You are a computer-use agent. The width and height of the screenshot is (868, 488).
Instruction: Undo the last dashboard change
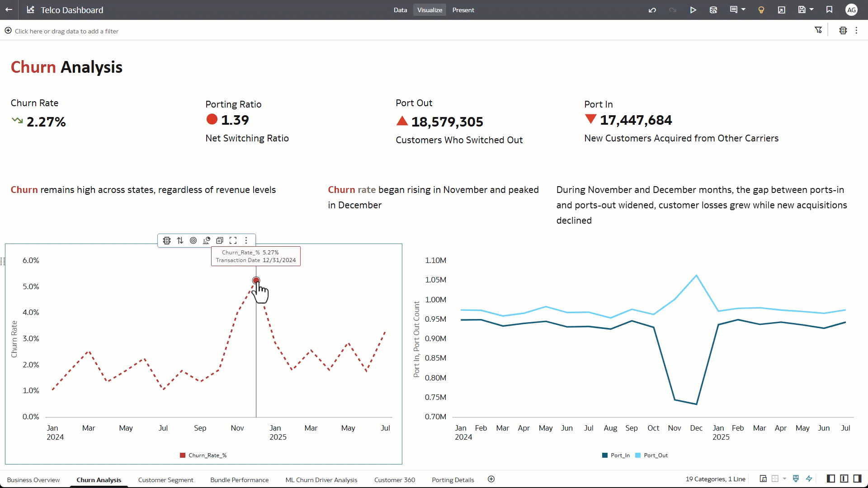coord(652,9)
